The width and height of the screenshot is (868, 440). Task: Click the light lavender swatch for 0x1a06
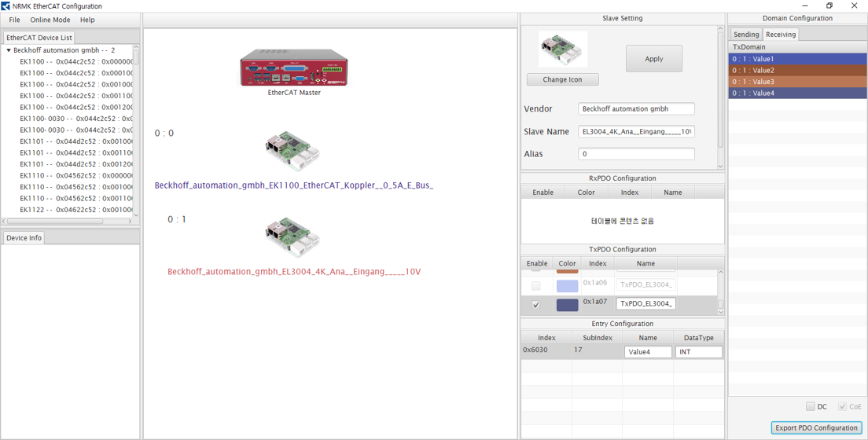pyautogui.click(x=568, y=286)
